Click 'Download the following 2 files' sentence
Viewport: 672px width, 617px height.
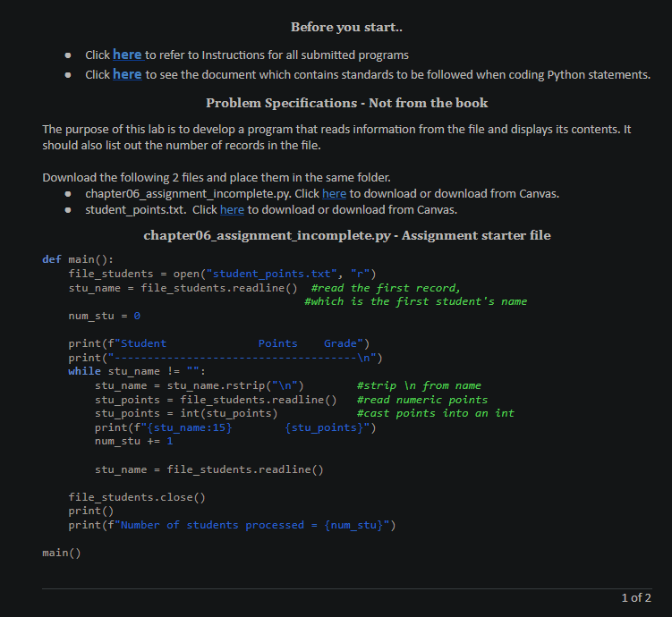coord(216,177)
